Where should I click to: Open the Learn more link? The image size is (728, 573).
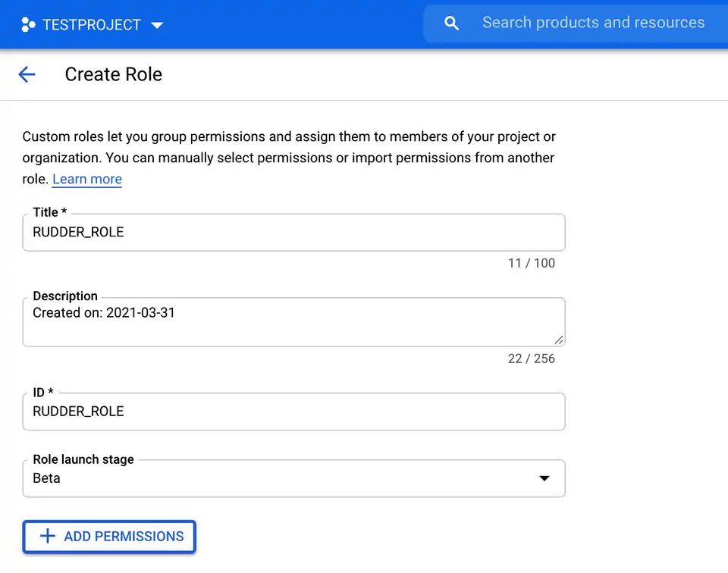pyautogui.click(x=87, y=179)
